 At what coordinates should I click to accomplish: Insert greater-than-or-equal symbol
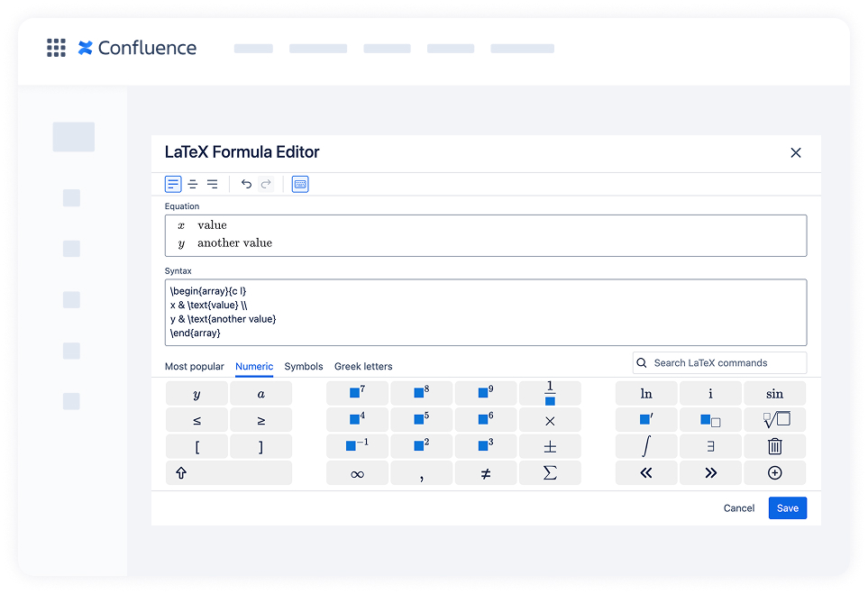pyautogui.click(x=260, y=420)
